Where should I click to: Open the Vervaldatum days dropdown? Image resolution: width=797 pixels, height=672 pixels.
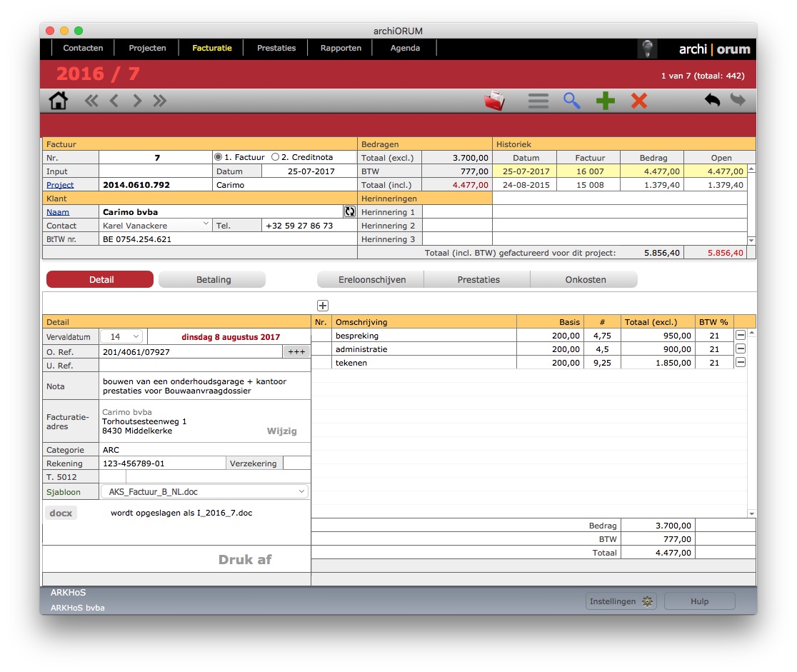(x=121, y=336)
